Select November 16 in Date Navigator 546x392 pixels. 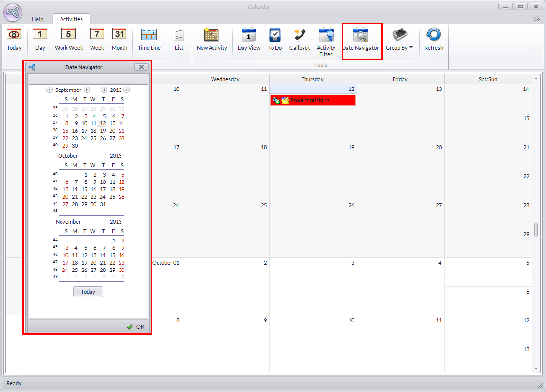[x=121, y=256]
